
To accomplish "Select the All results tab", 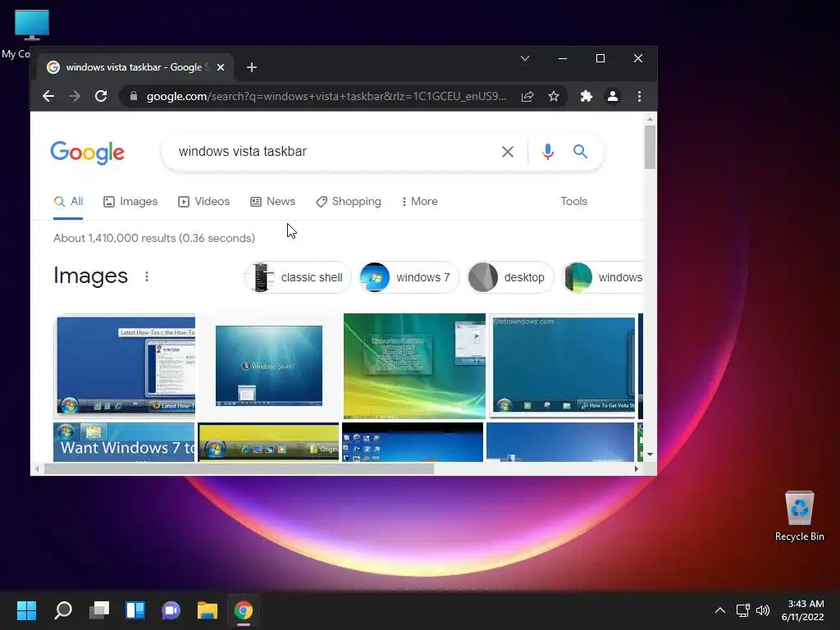I will pyautogui.click(x=69, y=202).
